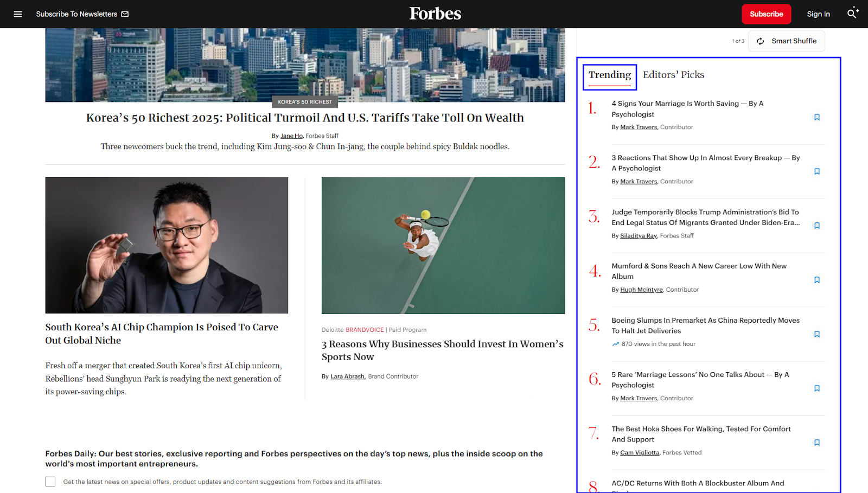
Task: Open 'Boeing Slumps In Premarket' story
Action: [x=706, y=325]
